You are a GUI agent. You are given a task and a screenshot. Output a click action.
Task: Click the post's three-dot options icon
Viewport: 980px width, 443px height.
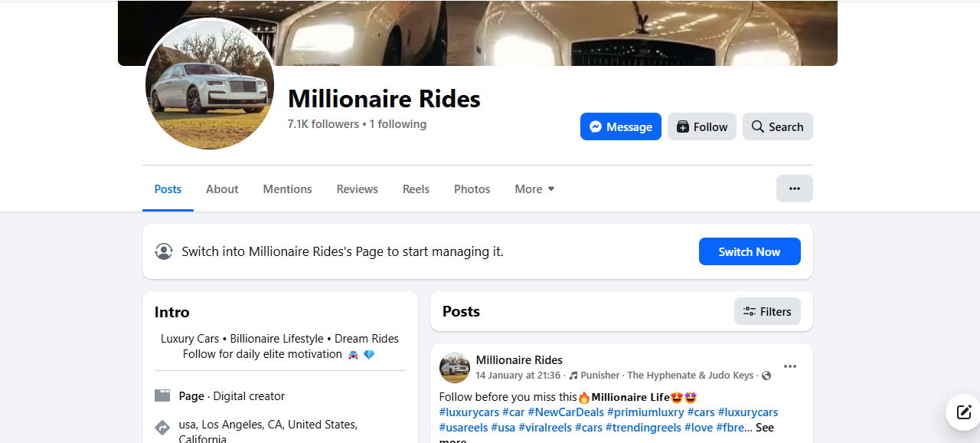789,366
